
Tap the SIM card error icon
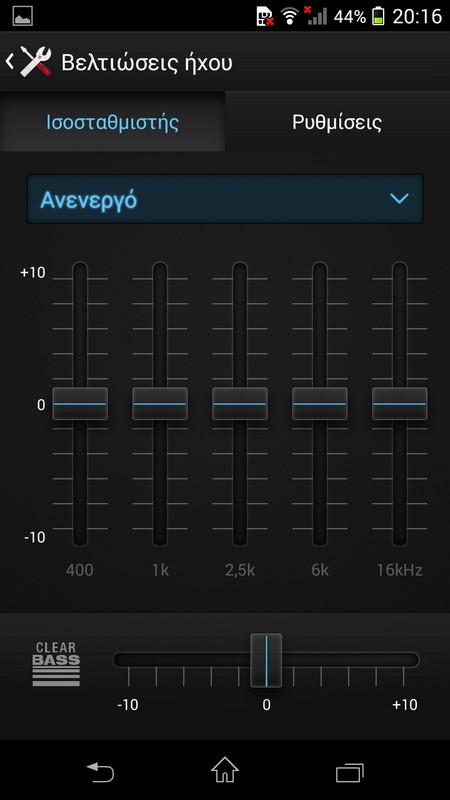pos(265,16)
